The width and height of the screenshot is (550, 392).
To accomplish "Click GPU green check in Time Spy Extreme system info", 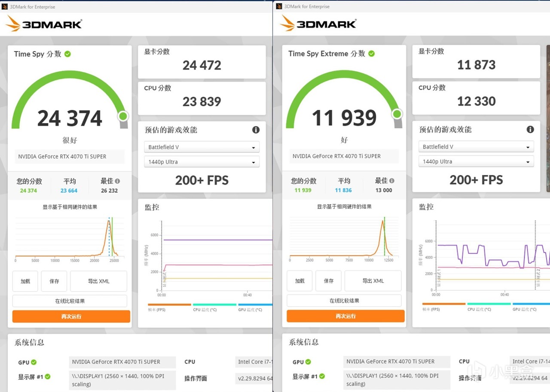I will point(308,362).
